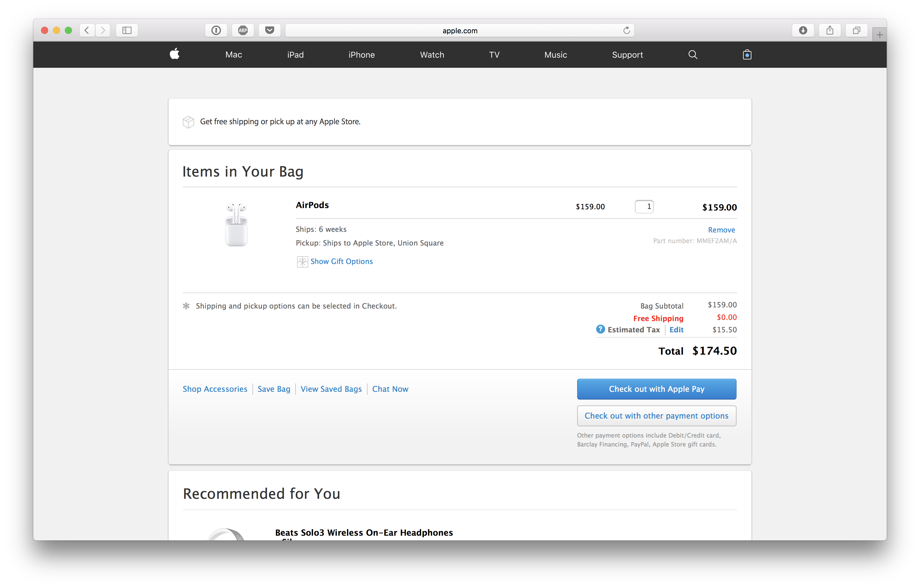920x588 pixels.
Task: Open Safari downloads icon
Action: pyautogui.click(x=803, y=30)
